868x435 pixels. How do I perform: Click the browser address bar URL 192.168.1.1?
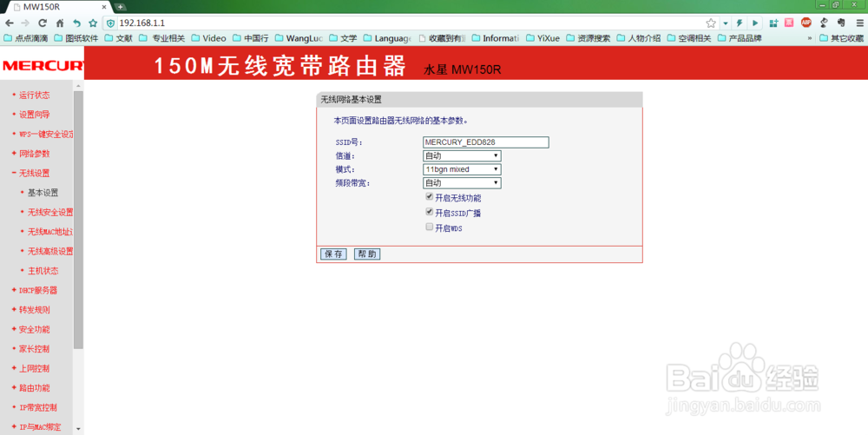(142, 23)
